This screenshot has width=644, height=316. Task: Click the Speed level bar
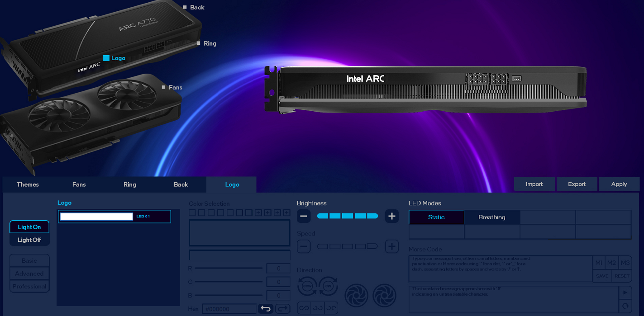pyautogui.click(x=348, y=246)
